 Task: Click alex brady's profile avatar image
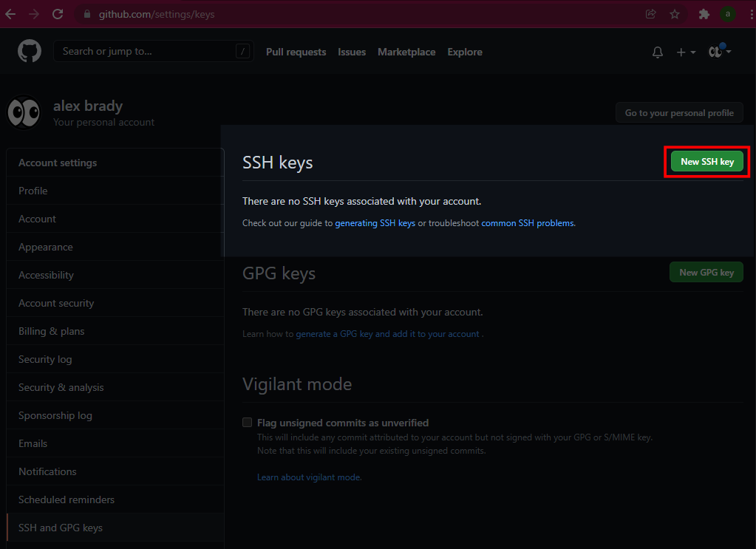pos(24,112)
